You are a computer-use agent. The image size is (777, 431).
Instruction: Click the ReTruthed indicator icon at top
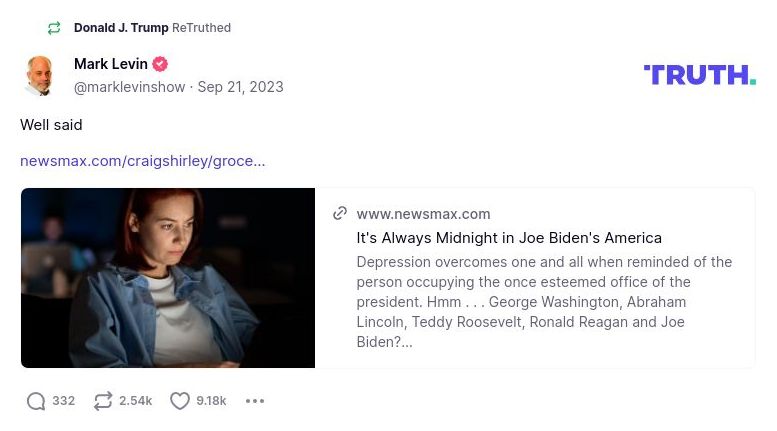54,28
